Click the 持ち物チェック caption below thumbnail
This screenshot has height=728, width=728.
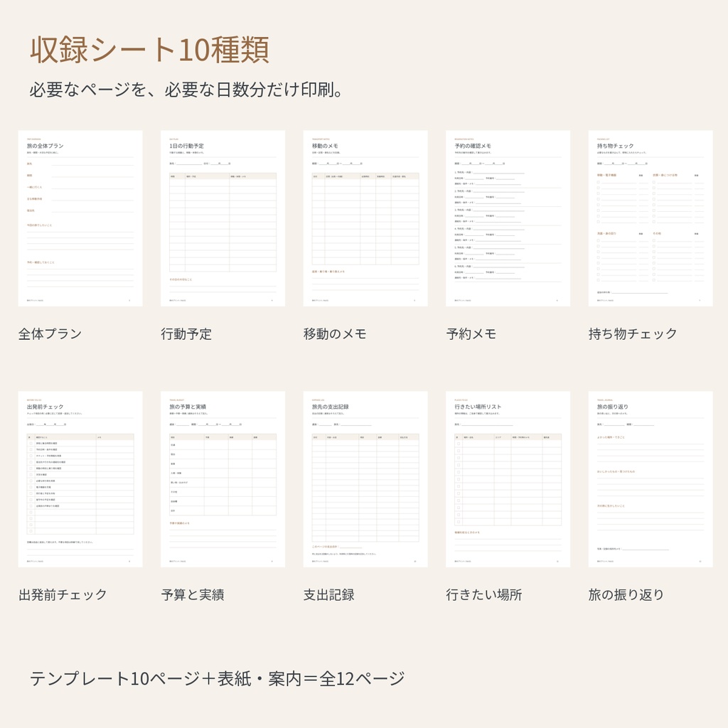633,334
